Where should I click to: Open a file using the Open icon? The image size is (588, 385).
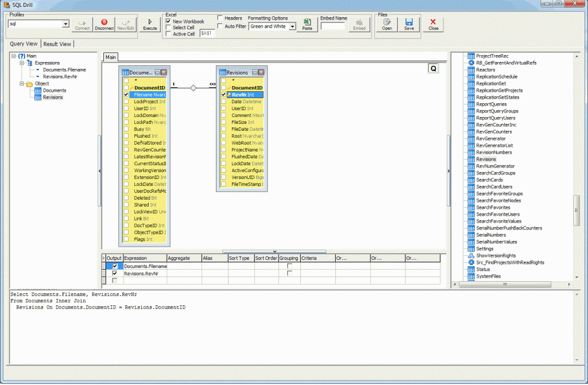386,23
